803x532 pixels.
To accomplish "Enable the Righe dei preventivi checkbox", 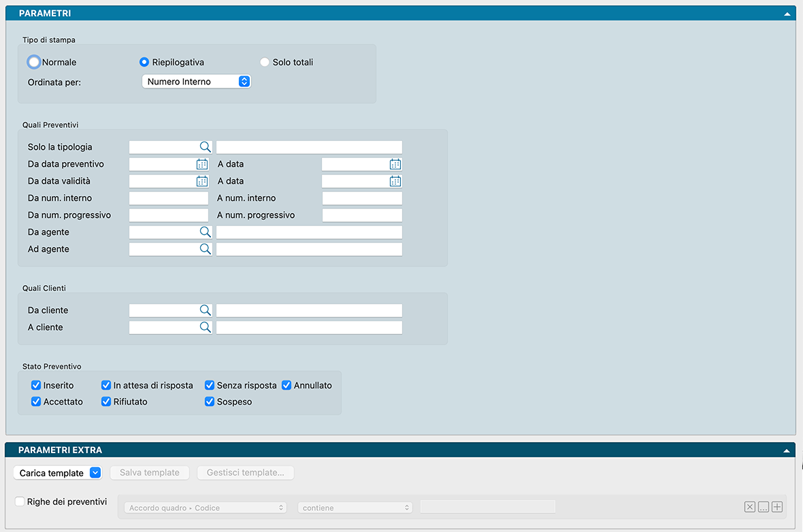I will point(20,501).
